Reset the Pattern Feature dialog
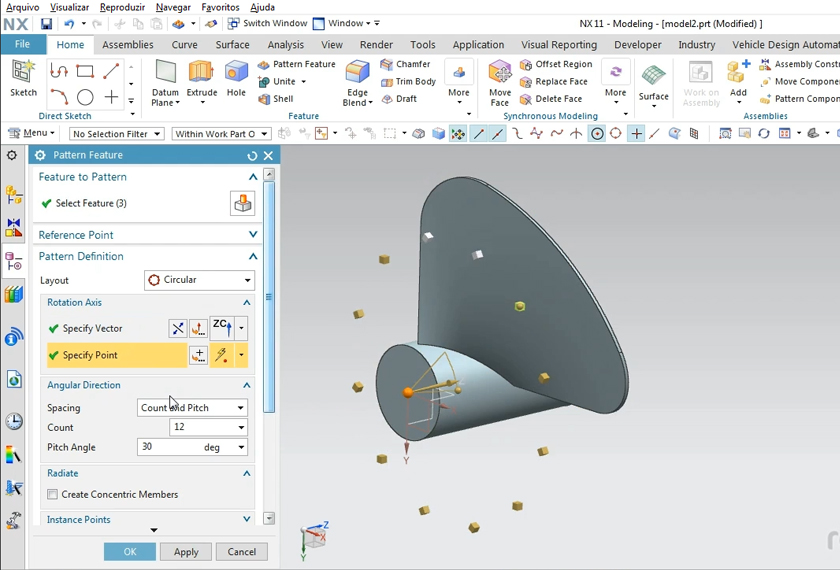The image size is (840, 570). pos(252,156)
